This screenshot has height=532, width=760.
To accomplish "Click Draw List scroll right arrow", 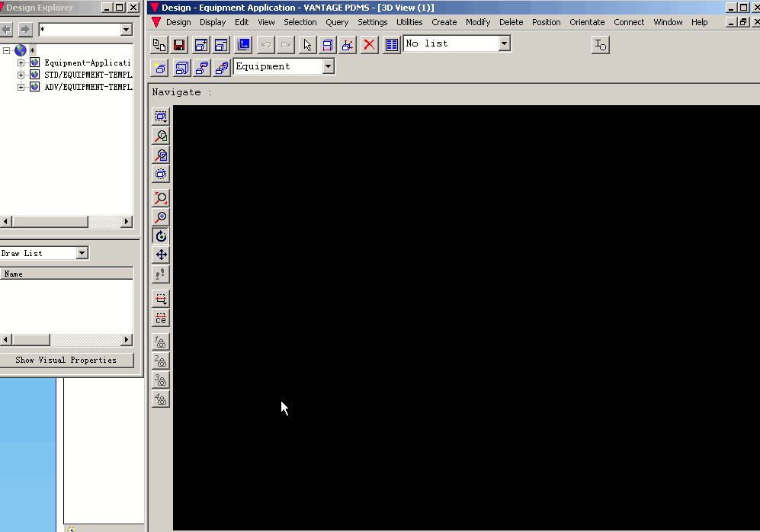I will (127, 340).
